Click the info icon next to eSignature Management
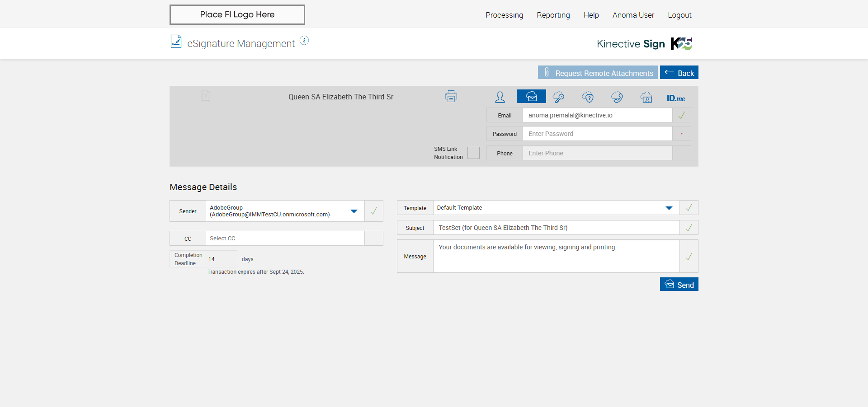 pyautogui.click(x=304, y=41)
